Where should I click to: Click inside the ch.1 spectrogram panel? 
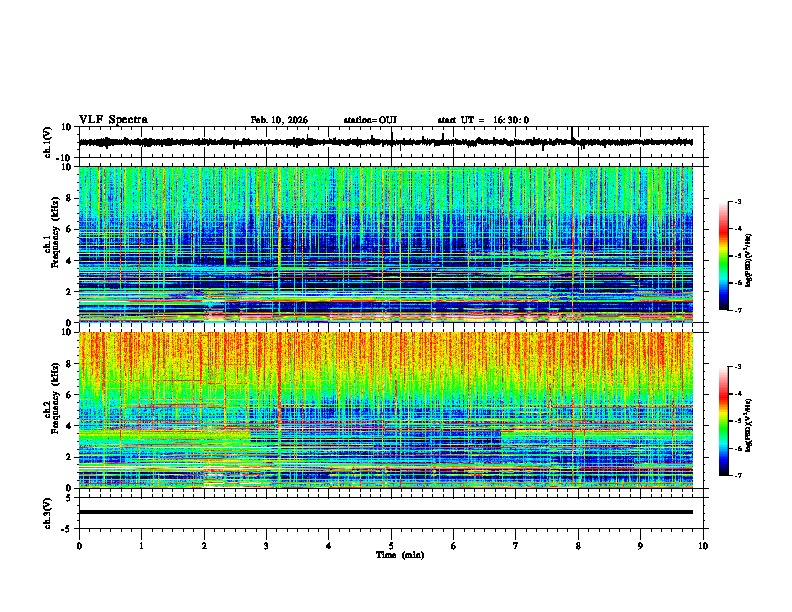pyautogui.click(x=386, y=244)
